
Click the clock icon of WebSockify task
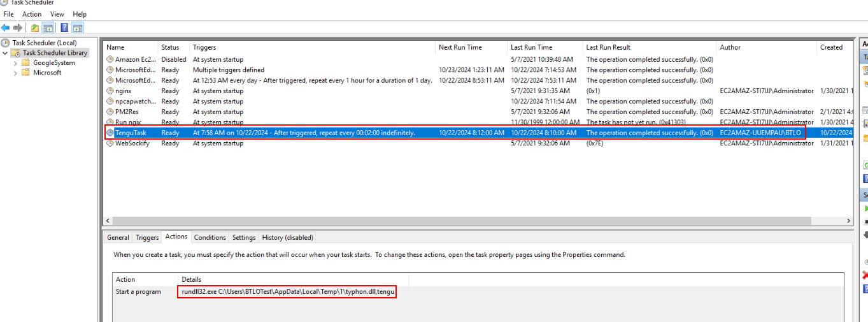(x=110, y=143)
